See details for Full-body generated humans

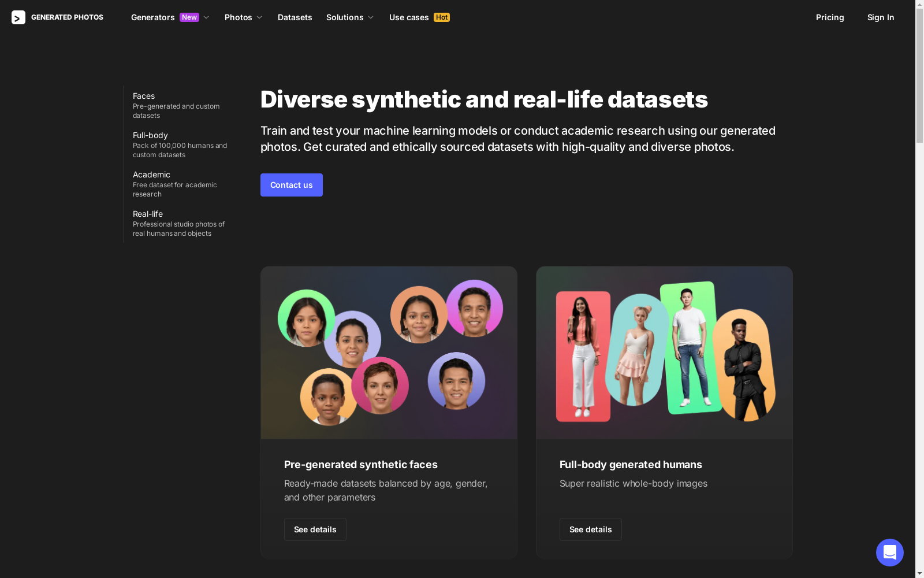[591, 529]
